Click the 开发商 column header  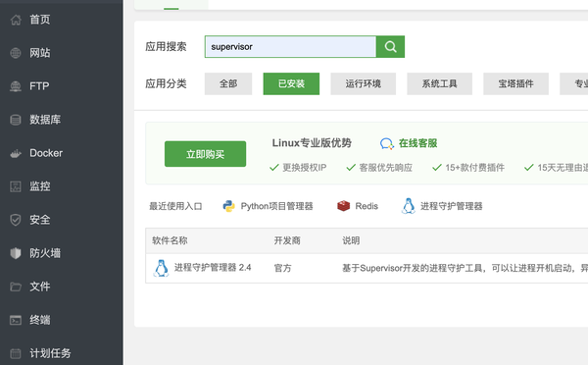pyautogui.click(x=287, y=240)
